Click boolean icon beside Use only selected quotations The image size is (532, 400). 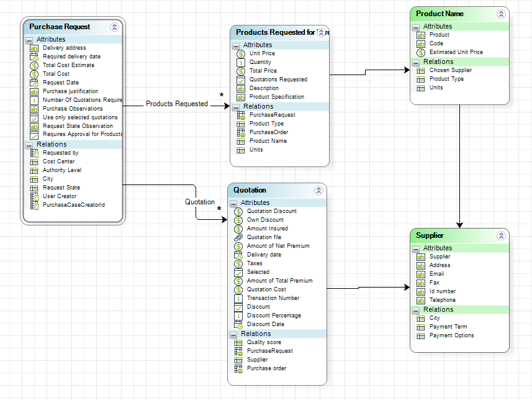[34, 117]
